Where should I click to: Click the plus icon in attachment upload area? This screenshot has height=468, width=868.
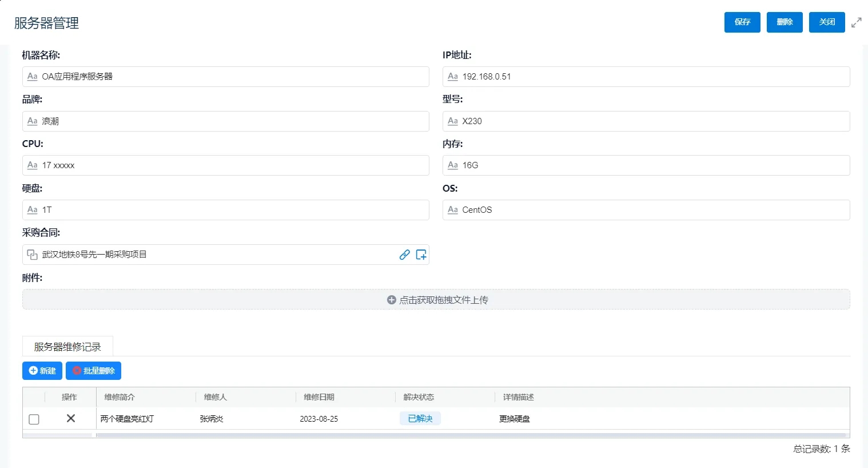392,300
